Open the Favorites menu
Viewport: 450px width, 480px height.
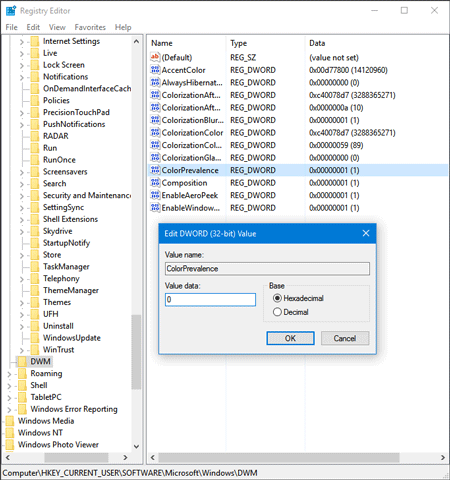[x=90, y=27]
